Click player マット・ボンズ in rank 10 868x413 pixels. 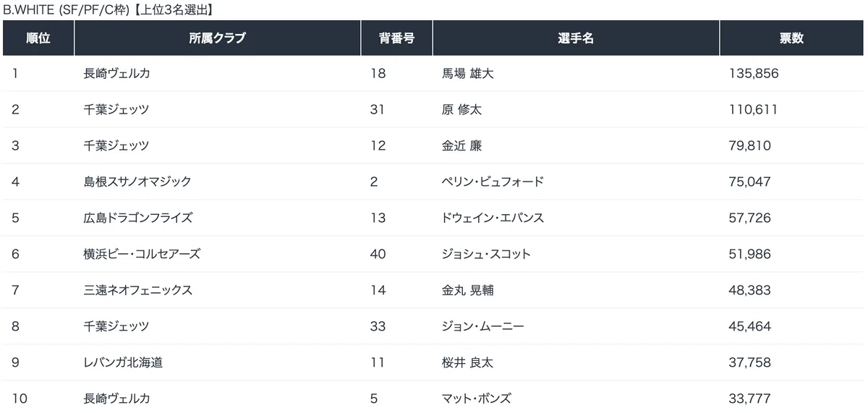point(477,399)
